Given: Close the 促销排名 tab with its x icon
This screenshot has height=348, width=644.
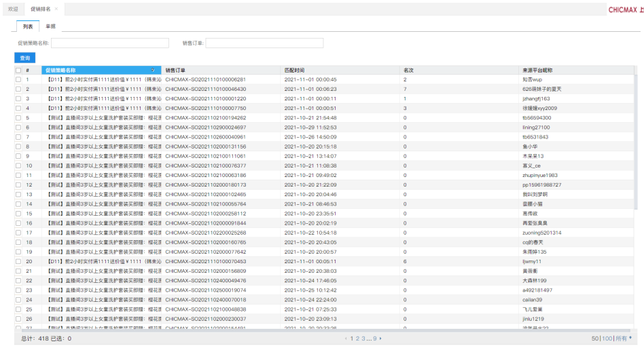Looking at the screenshot, I should [x=56, y=9].
